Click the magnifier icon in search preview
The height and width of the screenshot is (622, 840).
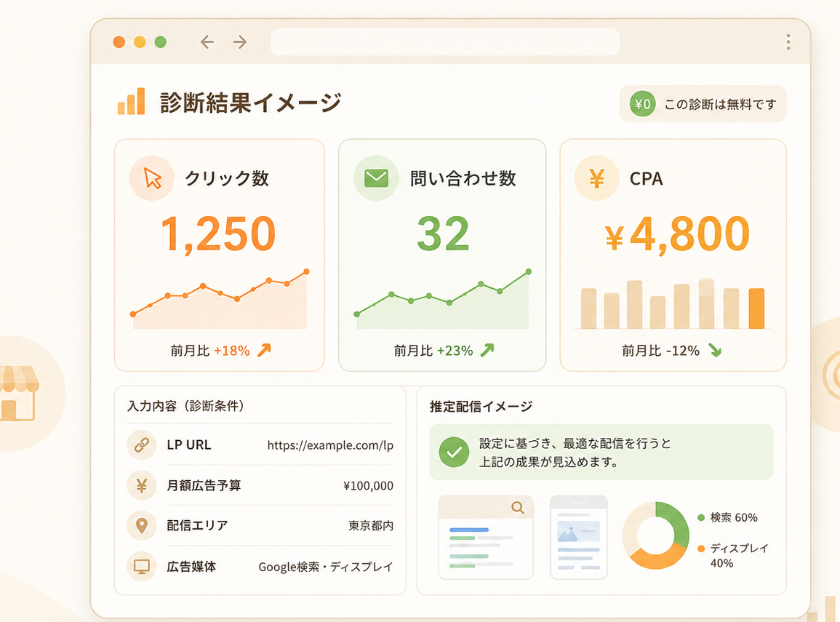[518, 507]
